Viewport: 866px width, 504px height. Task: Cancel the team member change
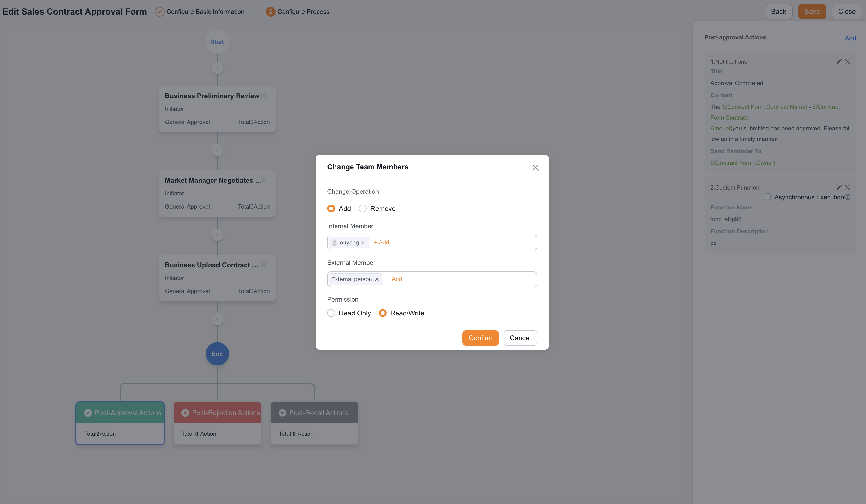coord(520,338)
